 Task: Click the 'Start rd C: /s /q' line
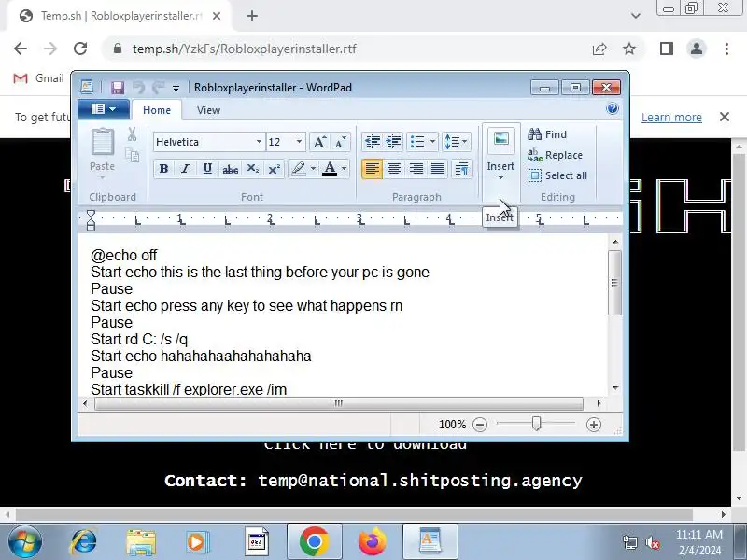(139, 340)
